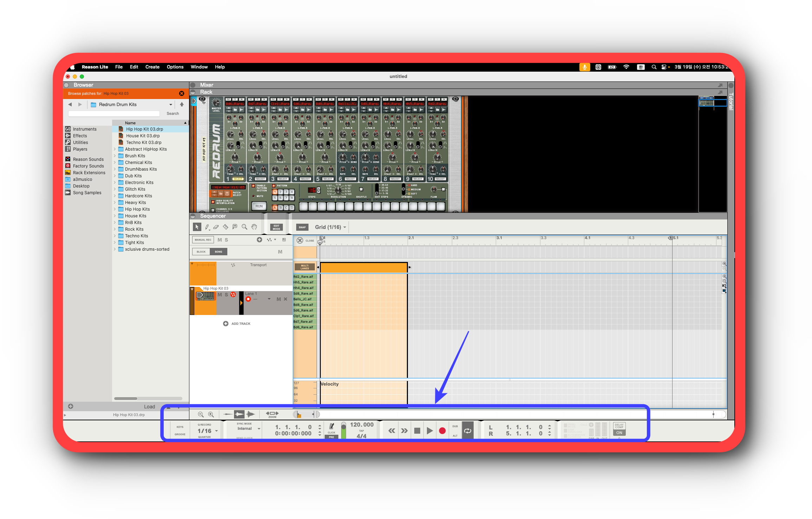The image size is (812, 519).
Task: Open the Create menu
Action: pos(152,67)
